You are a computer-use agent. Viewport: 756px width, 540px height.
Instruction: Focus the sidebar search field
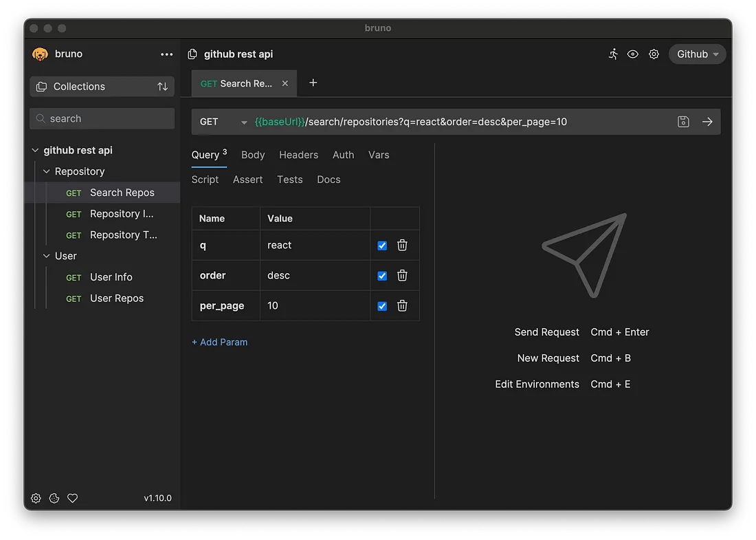(102, 119)
